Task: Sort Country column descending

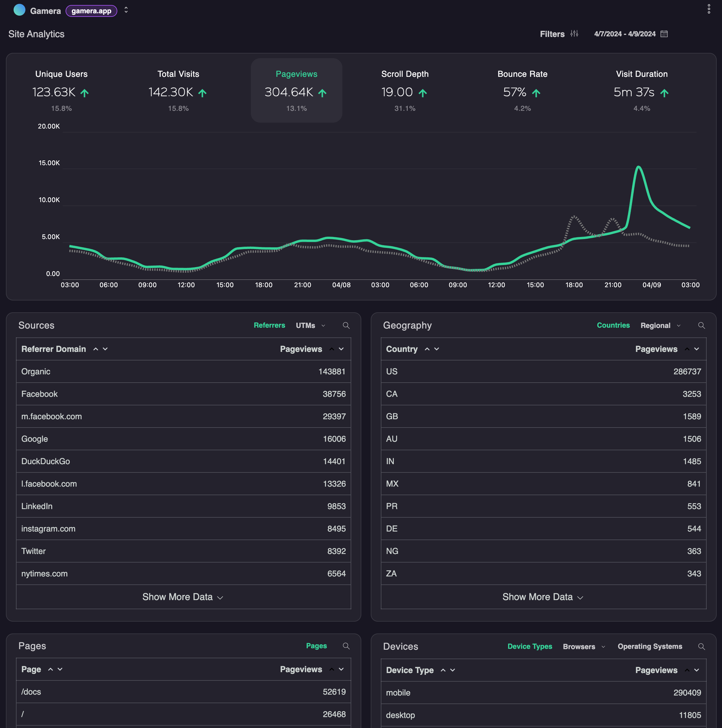Action: click(437, 349)
